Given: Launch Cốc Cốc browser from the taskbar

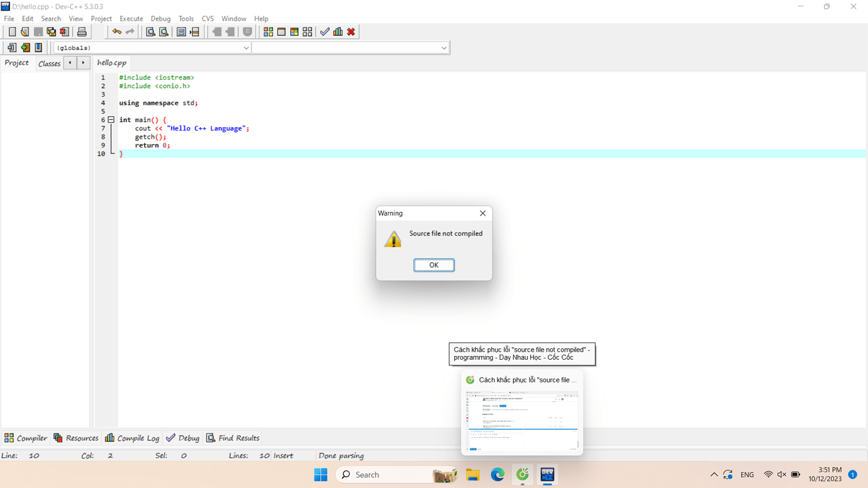Looking at the screenshot, I should 522,474.
